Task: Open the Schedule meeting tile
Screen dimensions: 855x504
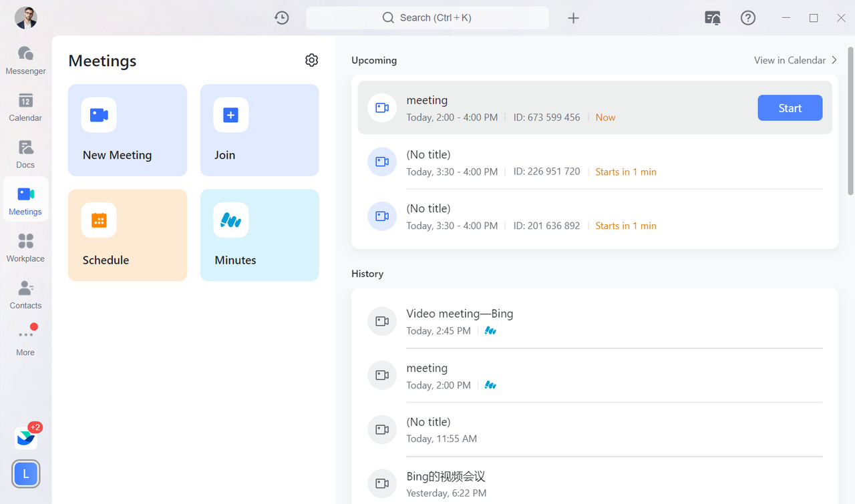Action: [128, 235]
